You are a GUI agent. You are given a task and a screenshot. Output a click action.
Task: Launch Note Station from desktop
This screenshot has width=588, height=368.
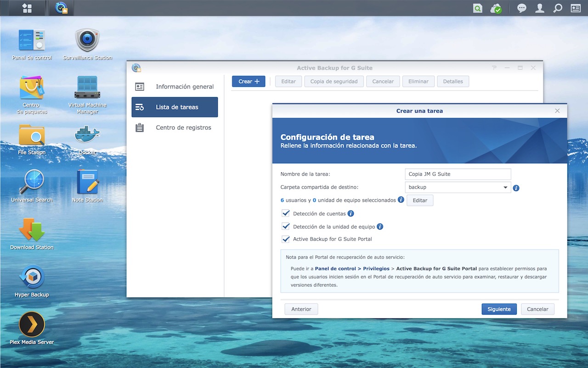(87, 183)
